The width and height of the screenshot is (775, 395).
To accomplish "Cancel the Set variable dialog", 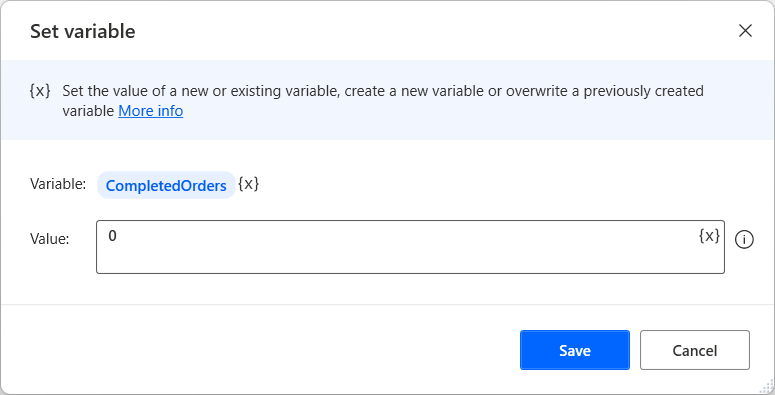I will [695, 350].
